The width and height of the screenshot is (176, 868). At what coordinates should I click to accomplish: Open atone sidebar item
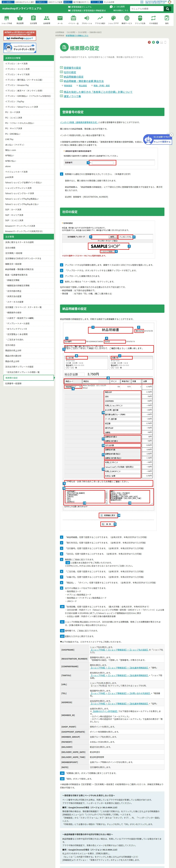pos(29,167)
